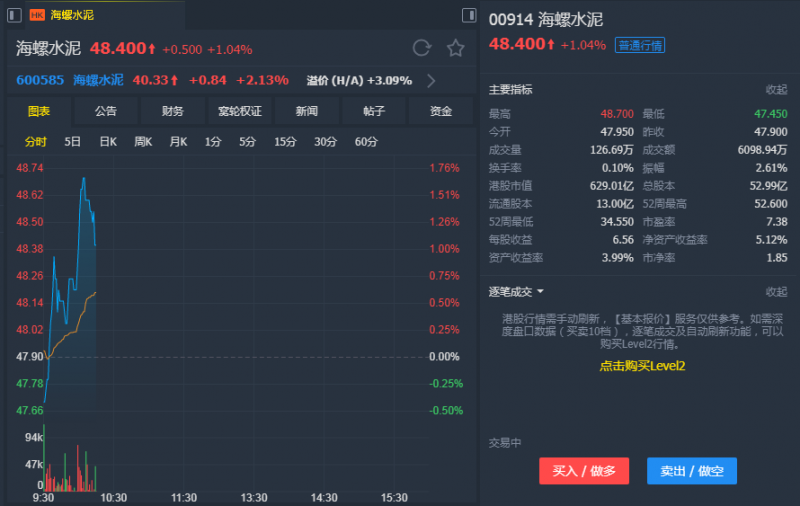
Task: Click the right panel layout icon
Action: [469, 15]
